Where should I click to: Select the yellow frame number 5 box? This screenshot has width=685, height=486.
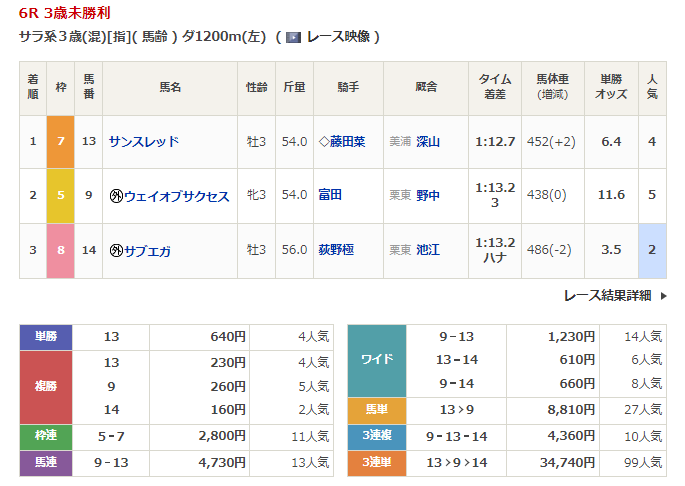coord(61,196)
